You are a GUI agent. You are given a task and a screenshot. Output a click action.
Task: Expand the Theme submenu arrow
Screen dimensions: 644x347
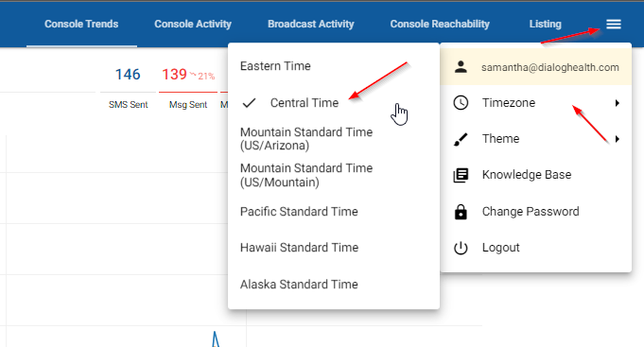pyautogui.click(x=617, y=139)
